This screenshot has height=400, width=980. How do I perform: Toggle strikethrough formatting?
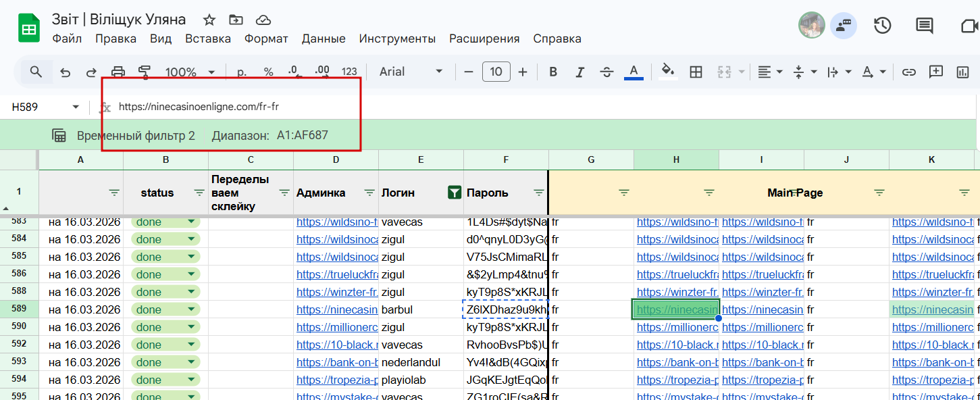(607, 72)
